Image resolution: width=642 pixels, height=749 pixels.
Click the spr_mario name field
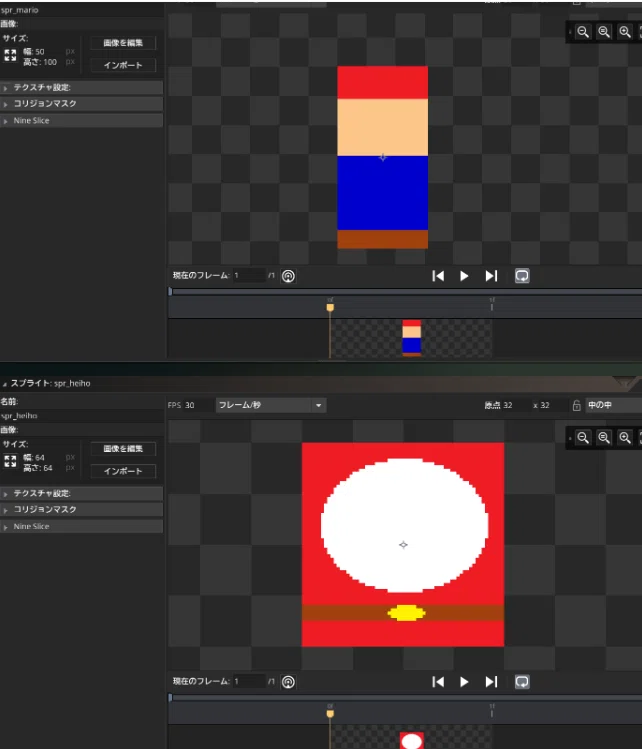(x=82, y=10)
